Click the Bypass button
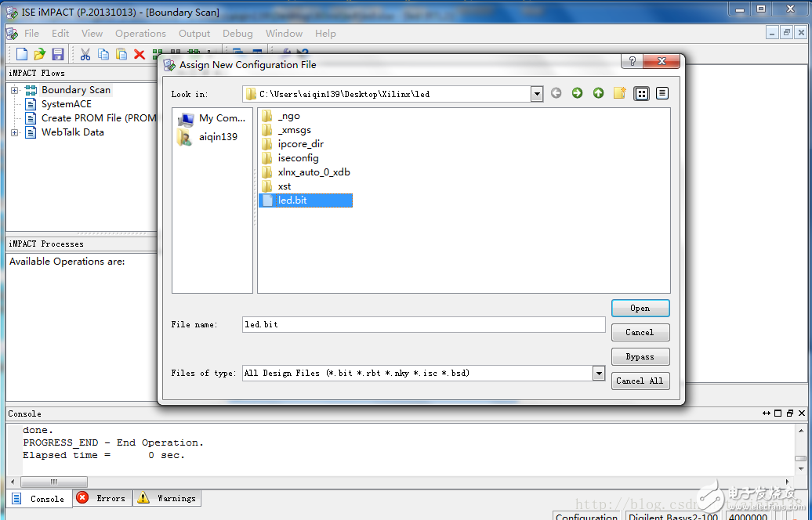The height and width of the screenshot is (520, 812). click(x=640, y=356)
